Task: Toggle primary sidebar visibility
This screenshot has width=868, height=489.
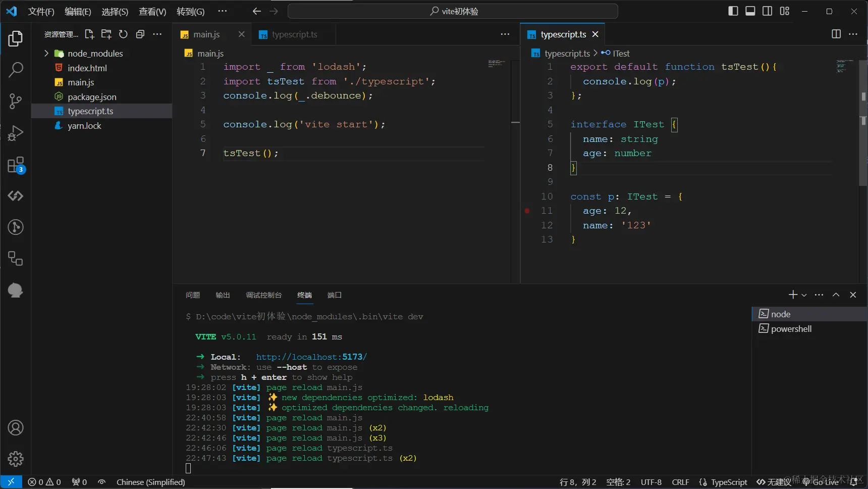Action: pyautogui.click(x=733, y=11)
